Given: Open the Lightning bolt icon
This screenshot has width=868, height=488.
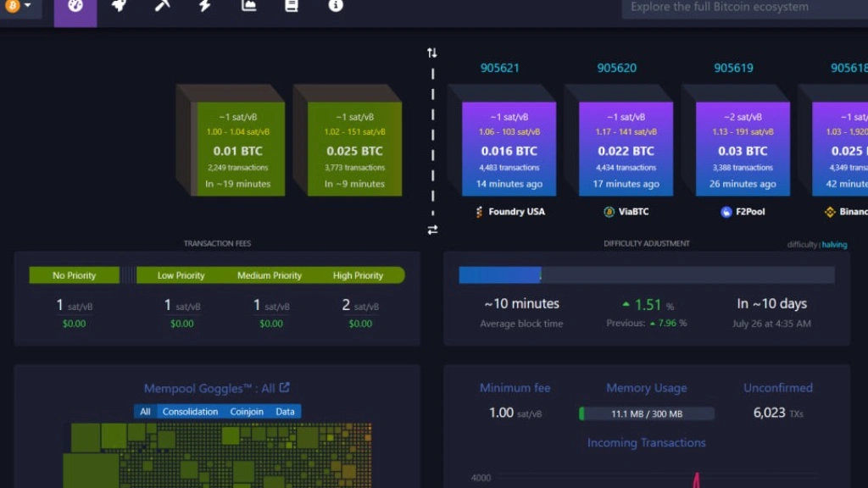Looking at the screenshot, I should [x=205, y=6].
